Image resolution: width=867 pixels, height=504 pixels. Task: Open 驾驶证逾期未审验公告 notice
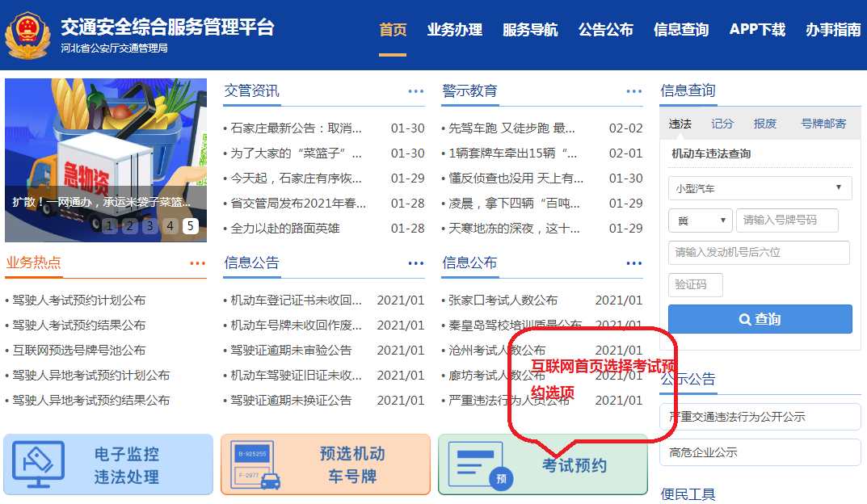coord(291,351)
